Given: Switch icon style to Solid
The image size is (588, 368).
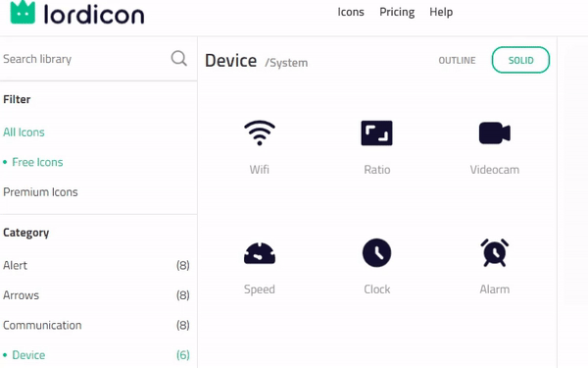Looking at the screenshot, I should (520, 60).
